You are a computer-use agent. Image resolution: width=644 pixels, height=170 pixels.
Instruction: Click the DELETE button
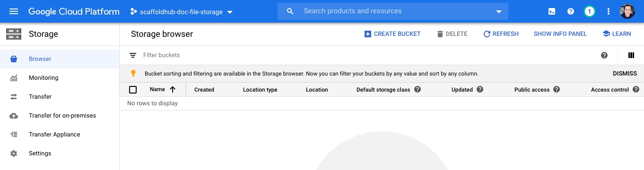pyautogui.click(x=452, y=34)
